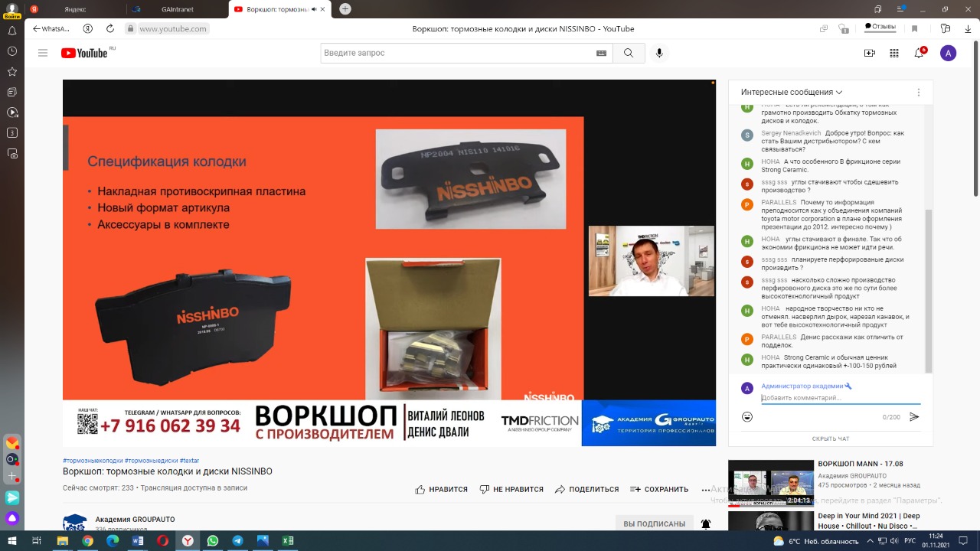Switch to the GAIntranet tab
980x551 pixels.
point(177,9)
